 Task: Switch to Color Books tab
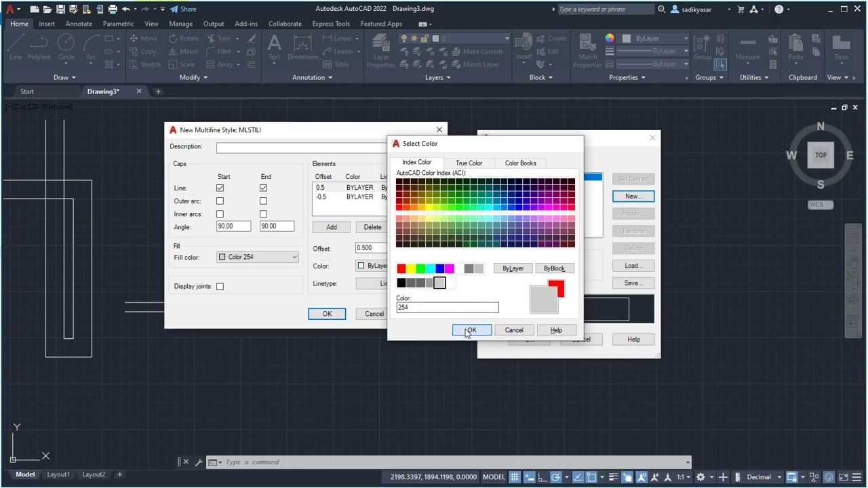click(x=520, y=163)
